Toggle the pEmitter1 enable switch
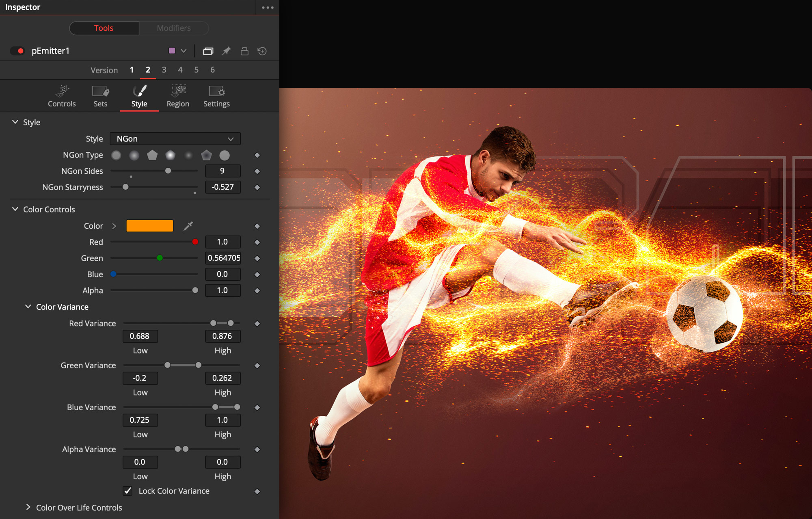Viewport: 812px width, 519px height. click(17, 51)
